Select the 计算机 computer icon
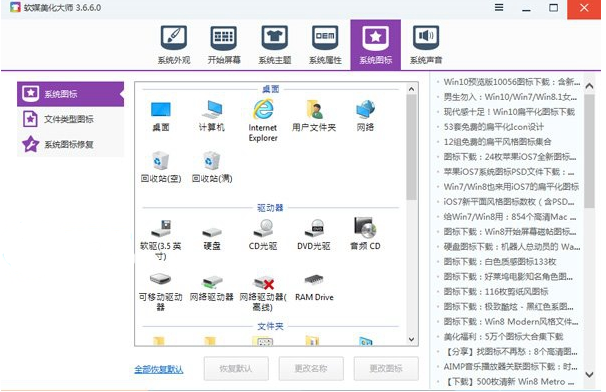The height and width of the screenshot is (392, 606). click(211, 116)
